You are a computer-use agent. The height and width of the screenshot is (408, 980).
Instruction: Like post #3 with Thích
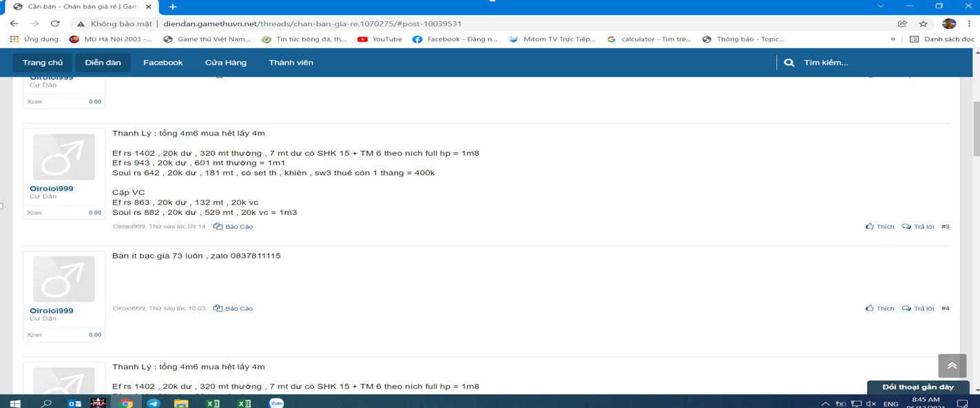point(879,227)
